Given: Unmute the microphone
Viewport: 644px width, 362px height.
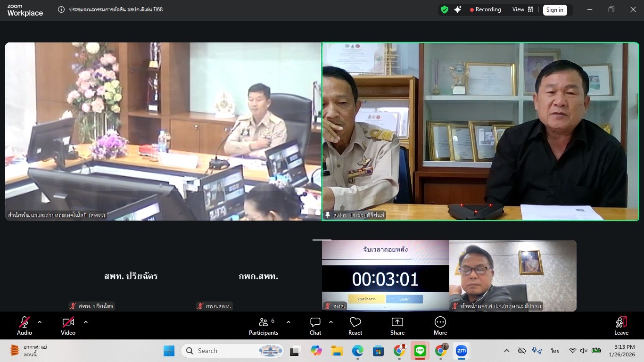Looking at the screenshot, I should pos(24,322).
